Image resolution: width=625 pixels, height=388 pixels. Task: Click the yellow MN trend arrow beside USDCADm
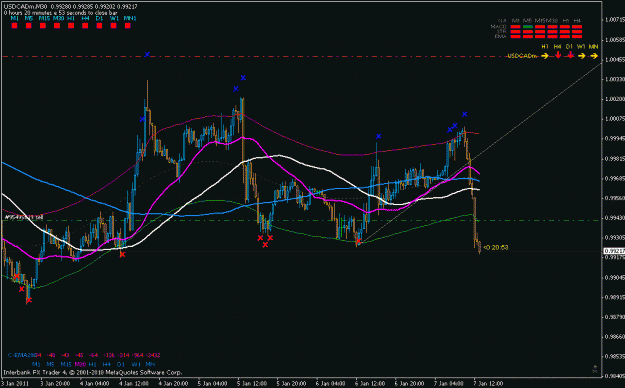click(594, 56)
